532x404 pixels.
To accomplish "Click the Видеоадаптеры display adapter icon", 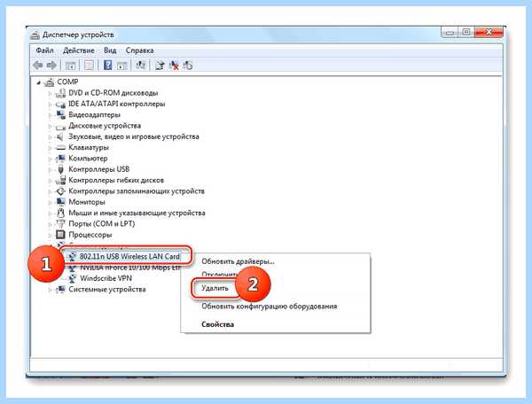I will coord(60,115).
